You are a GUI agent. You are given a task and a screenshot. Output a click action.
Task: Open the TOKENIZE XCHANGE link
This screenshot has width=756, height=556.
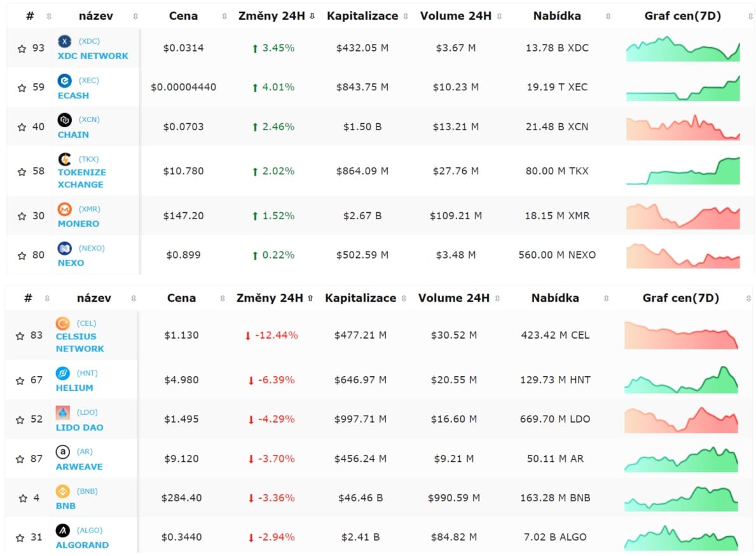tap(81, 179)
